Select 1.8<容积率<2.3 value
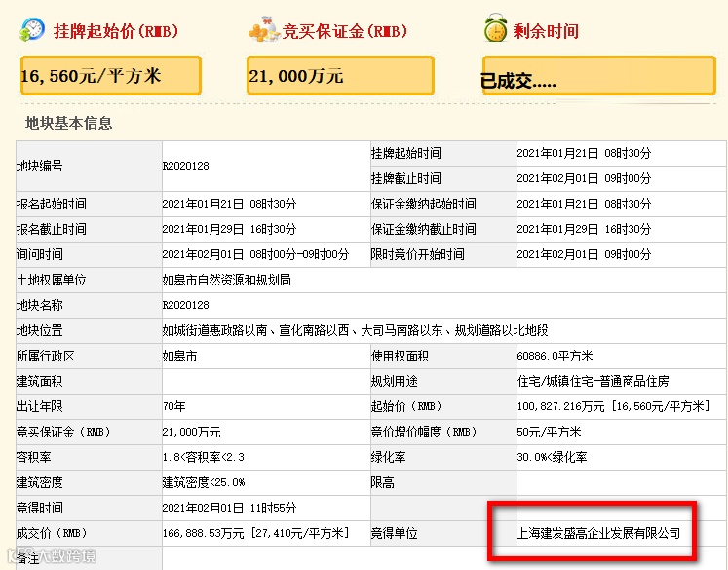 click(x=204, y=457)
